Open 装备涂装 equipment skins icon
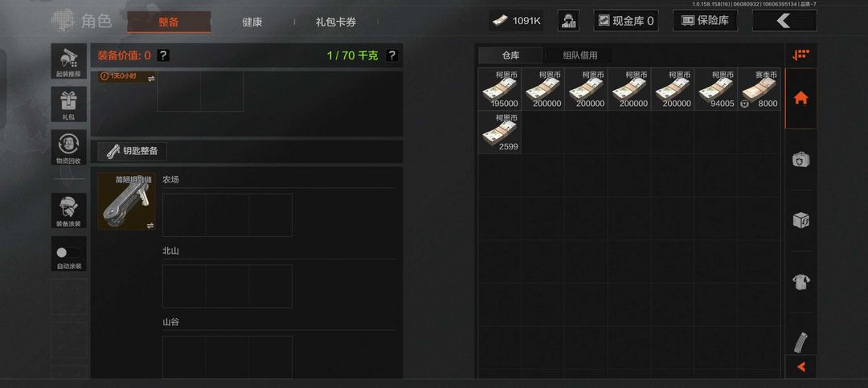 pyautogui.click(x=68, y=210)
